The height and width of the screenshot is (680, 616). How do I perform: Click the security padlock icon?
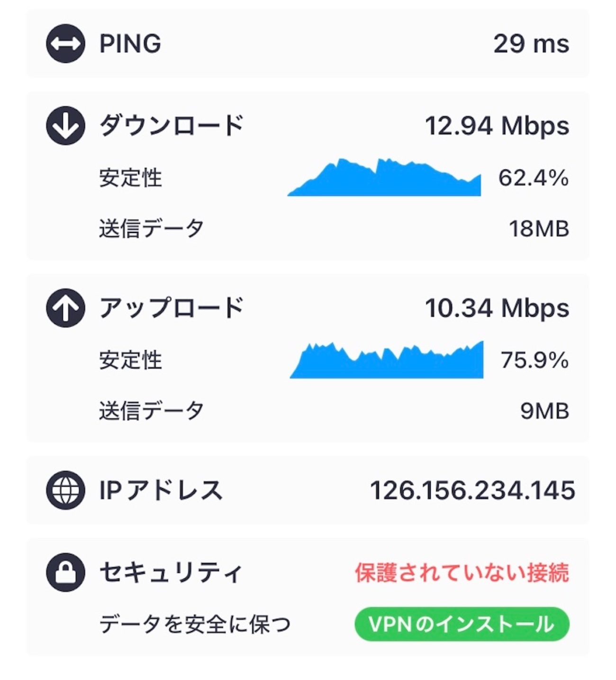[x=65, y=572]
